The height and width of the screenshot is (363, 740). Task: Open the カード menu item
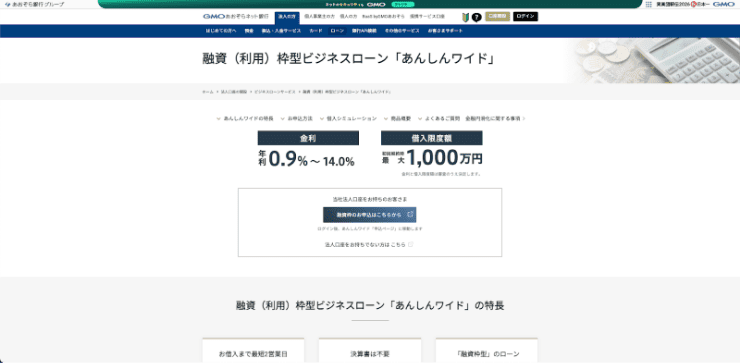click(x=316, y=31)
